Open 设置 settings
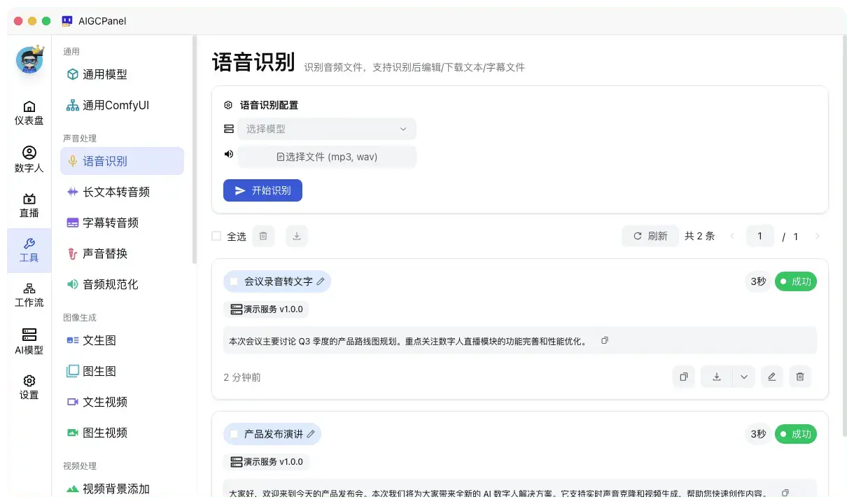The image size is (854, 504). pyautogui.click(x=29, y=387)
